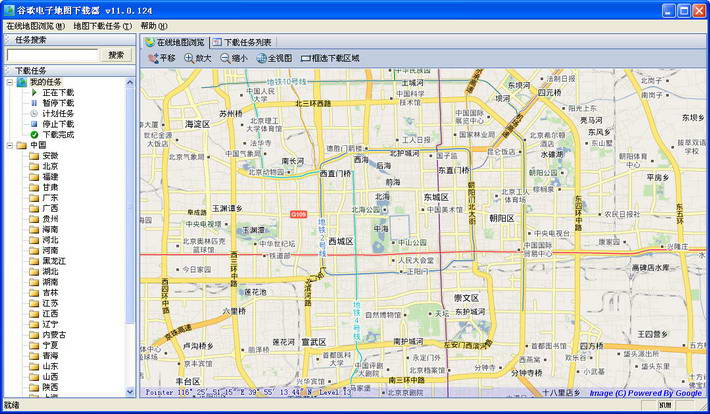
Task: Select the 吉林 tree item
Action: [50, 293]
